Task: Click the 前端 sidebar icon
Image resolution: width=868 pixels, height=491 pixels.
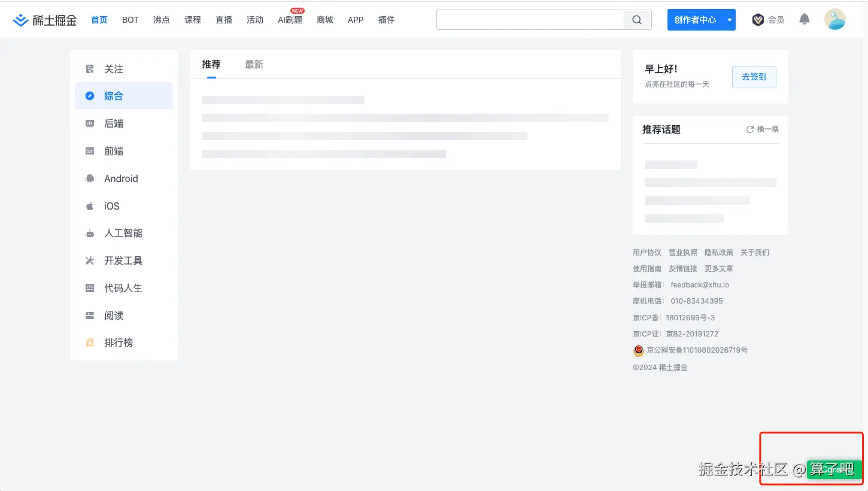Action: tap(90, 151)
